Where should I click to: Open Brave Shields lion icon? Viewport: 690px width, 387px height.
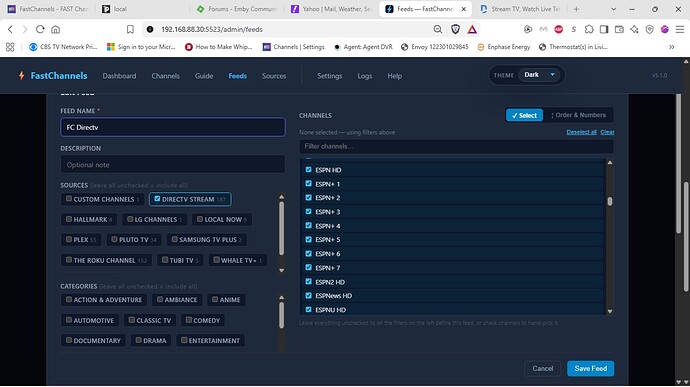click(x=455, y=29)
